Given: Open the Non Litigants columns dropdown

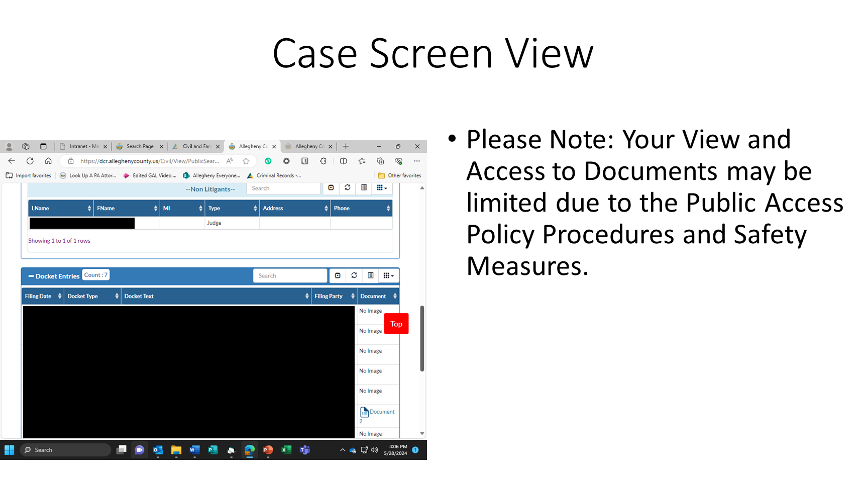Looking at the screenshot, I should point(382,188).
